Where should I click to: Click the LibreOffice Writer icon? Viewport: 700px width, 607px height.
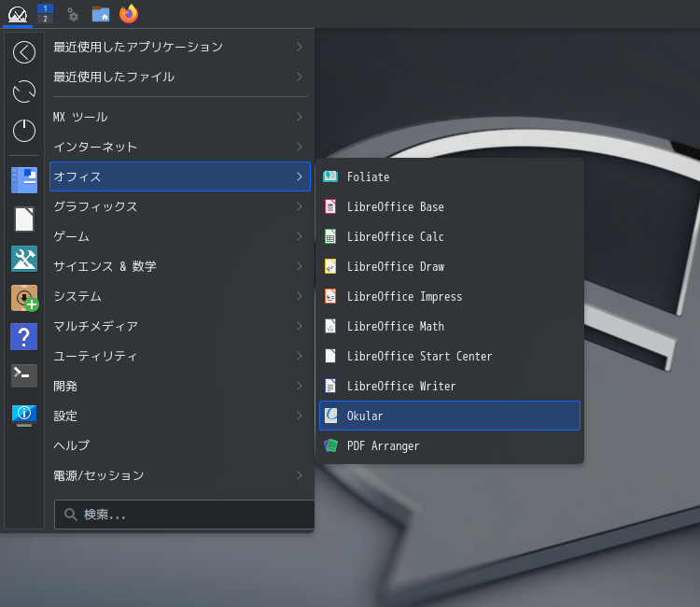(x=330, y=386)
